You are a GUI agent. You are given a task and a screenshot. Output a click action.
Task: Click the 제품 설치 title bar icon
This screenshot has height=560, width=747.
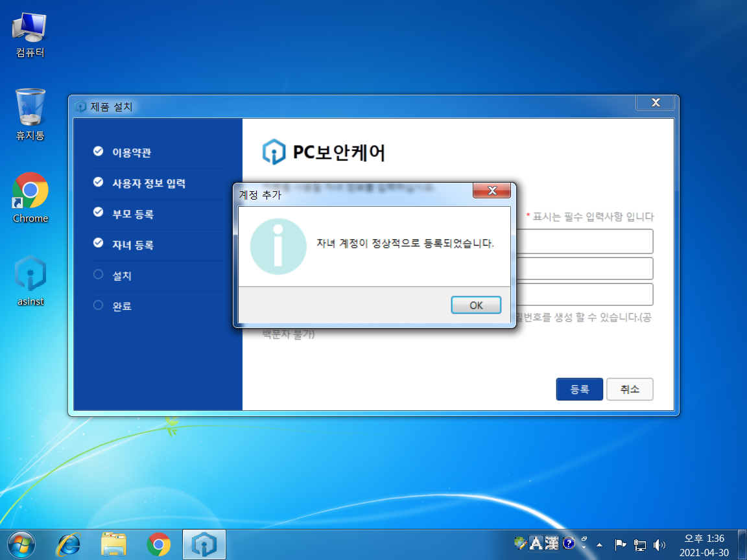80,106
